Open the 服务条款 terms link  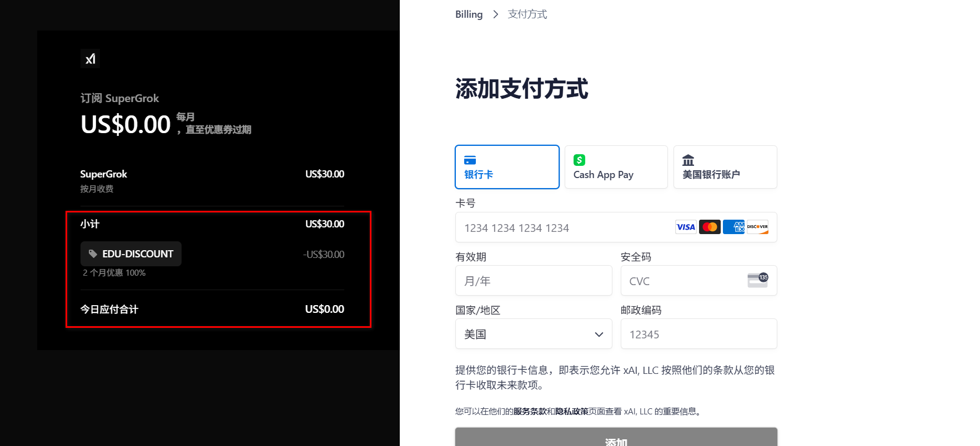pos(530,412)
